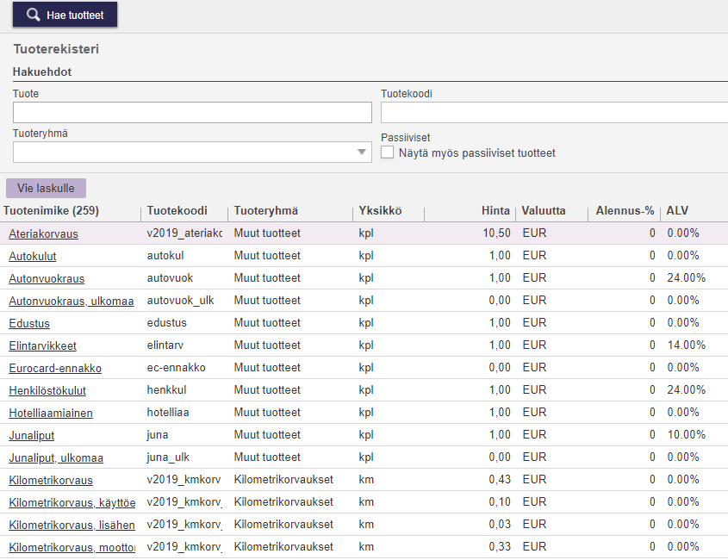Sort by Yksikkö column header
This screenshot has width=728, height=560.
pos(380,211)
